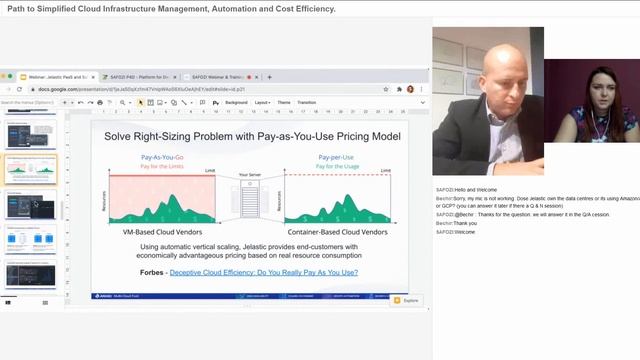Switch to the SAFOZI P4D Platform tab
The width and height of the screenshot is (640, 360).
coord(139,77)
